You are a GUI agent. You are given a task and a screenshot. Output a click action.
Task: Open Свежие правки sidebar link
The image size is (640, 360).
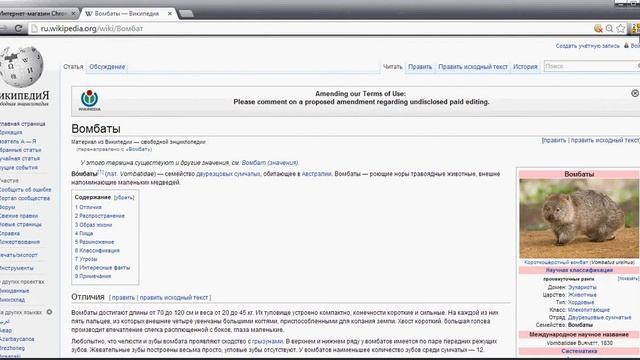[x=19, y=216]
